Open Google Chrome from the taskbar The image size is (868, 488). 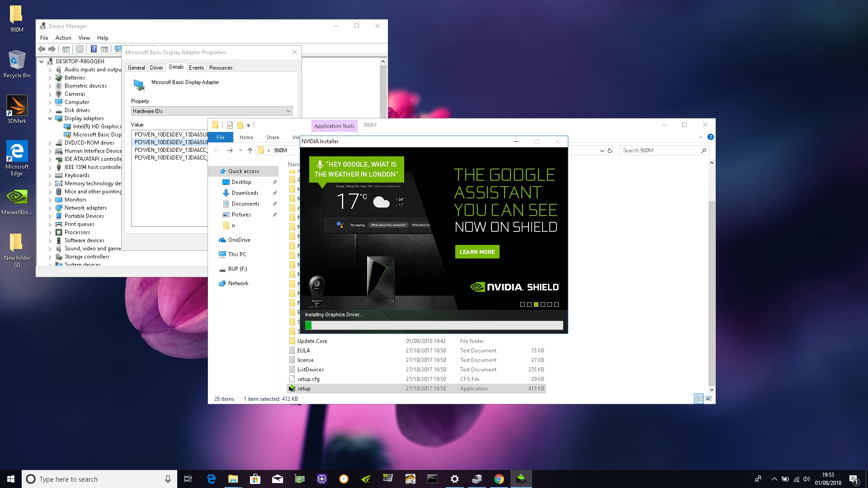[499, 479]
